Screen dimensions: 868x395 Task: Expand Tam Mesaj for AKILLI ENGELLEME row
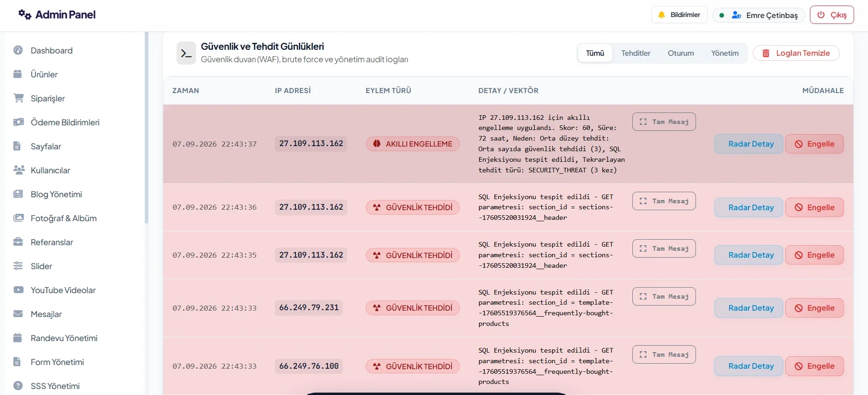point(664,122)
